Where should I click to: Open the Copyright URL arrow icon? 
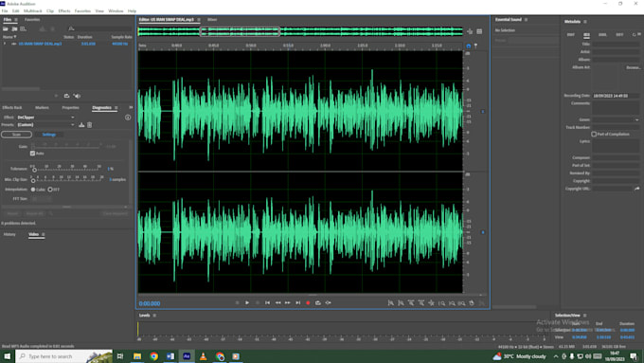(x=636, y=189)
